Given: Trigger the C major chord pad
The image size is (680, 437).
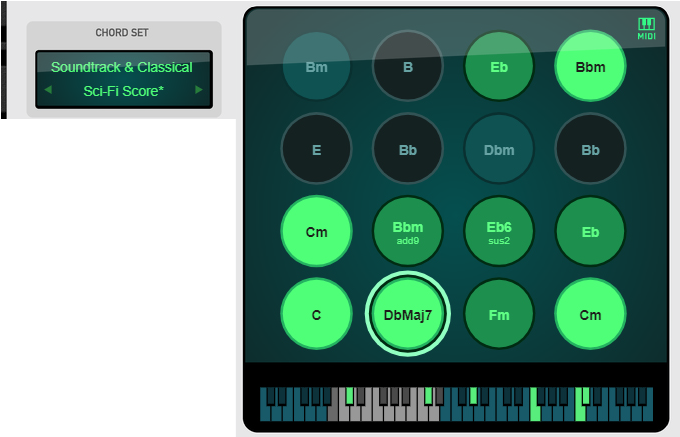Looking at the screenshot, I should [x=316, y=314].
